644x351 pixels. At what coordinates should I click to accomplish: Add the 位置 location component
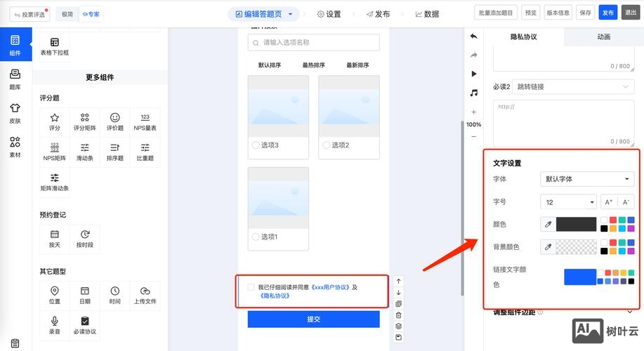pyautogui.click(x=55, y=295)
